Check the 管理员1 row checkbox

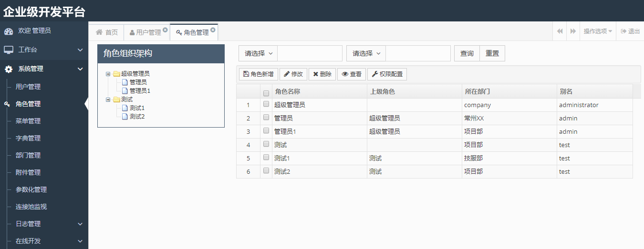click(266, 131)
